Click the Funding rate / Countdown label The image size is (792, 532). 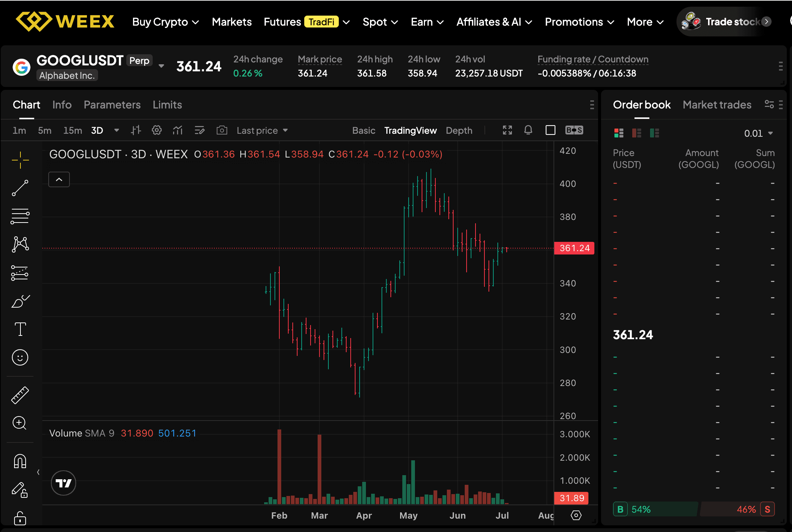point(593,59)
